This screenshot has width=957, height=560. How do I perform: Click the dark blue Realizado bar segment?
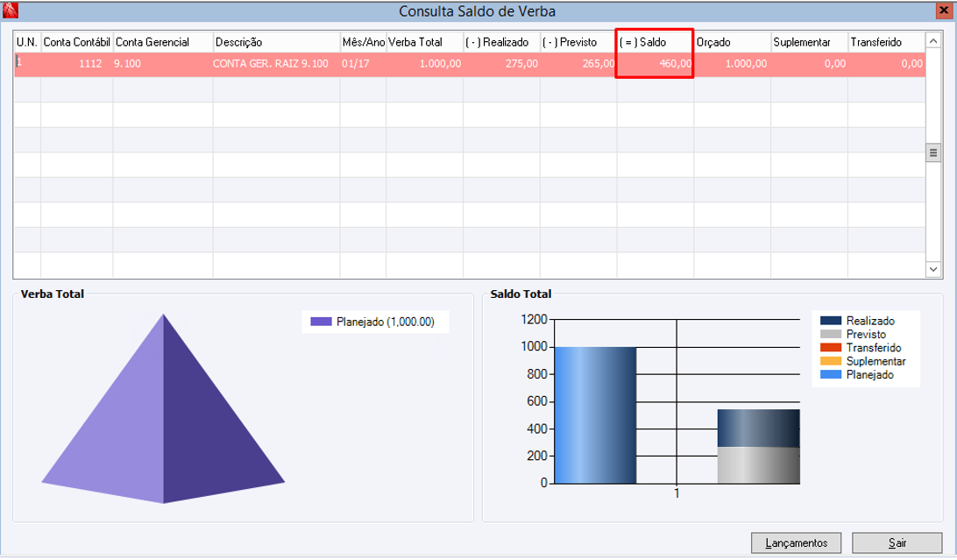point(759,429)
